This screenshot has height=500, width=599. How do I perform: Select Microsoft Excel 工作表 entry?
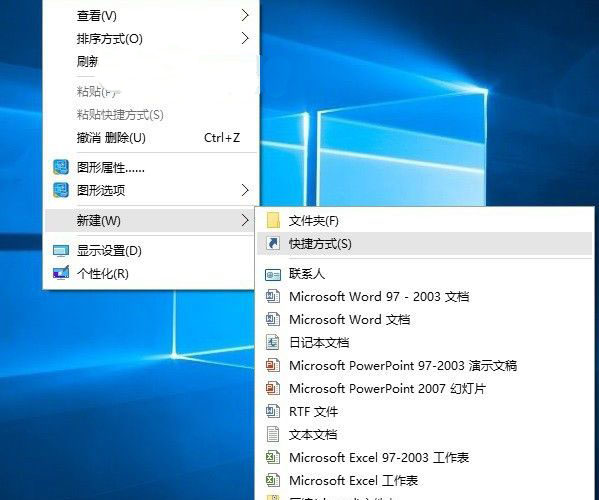pos(425,480)
